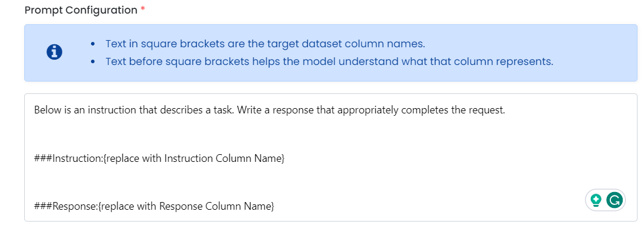This screenshot has width=644, height=231.
Task: Click the second bullet point dot
Action: 93,62
